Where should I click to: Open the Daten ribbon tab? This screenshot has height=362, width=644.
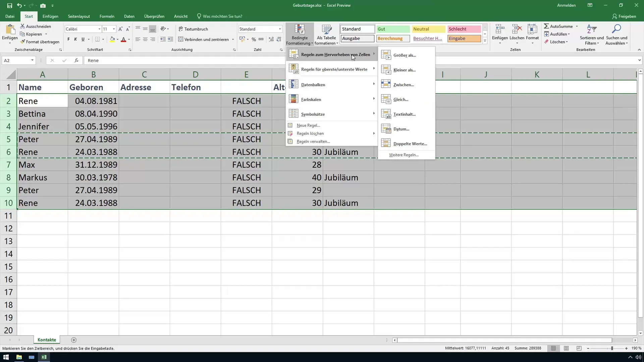(129, 16)
